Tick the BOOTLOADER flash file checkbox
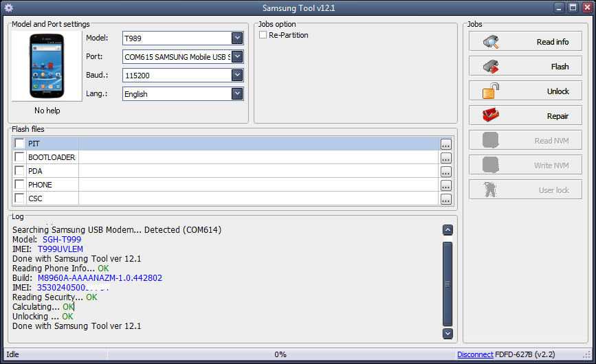Image resolution: width=596 pixels, height=364 pixels. (19, 157)
